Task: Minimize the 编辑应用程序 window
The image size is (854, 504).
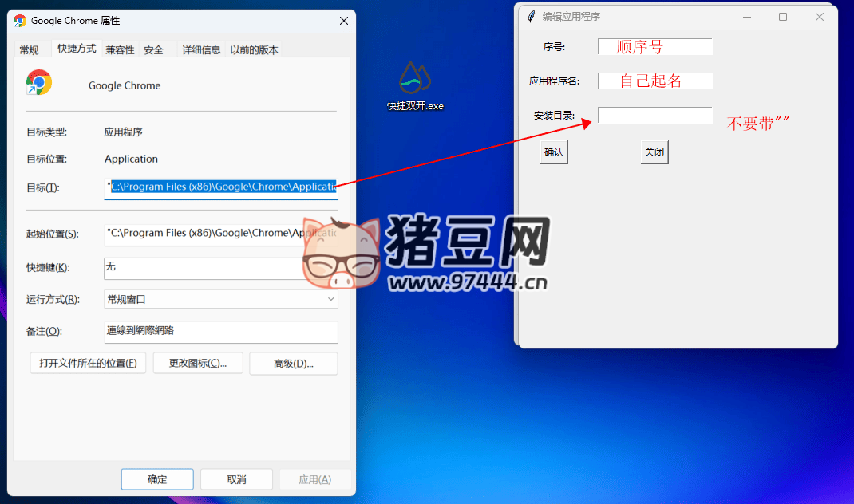Action: click(747, 17)
